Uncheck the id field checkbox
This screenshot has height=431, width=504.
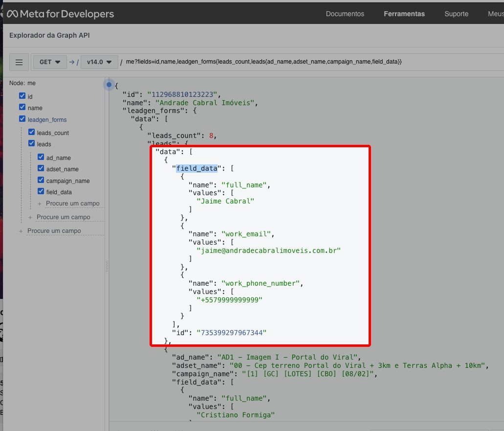point(22,96)
